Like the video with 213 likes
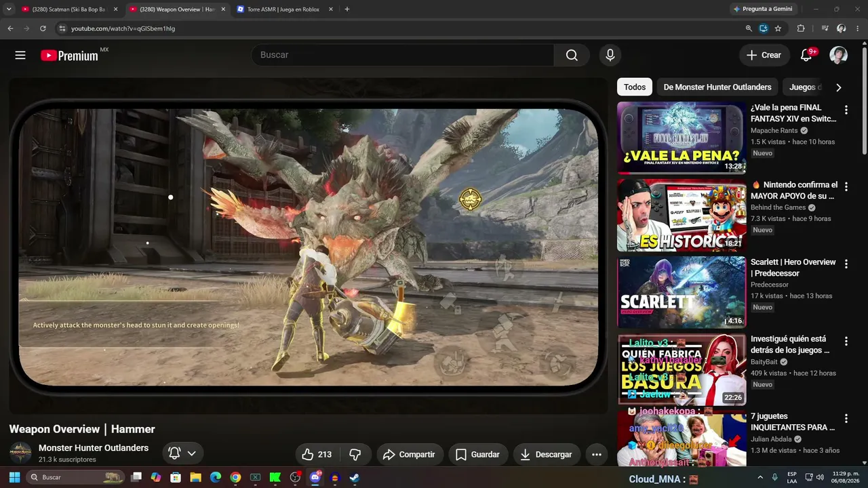Screen dimensions: 868x488 click(x=317, y=455)
